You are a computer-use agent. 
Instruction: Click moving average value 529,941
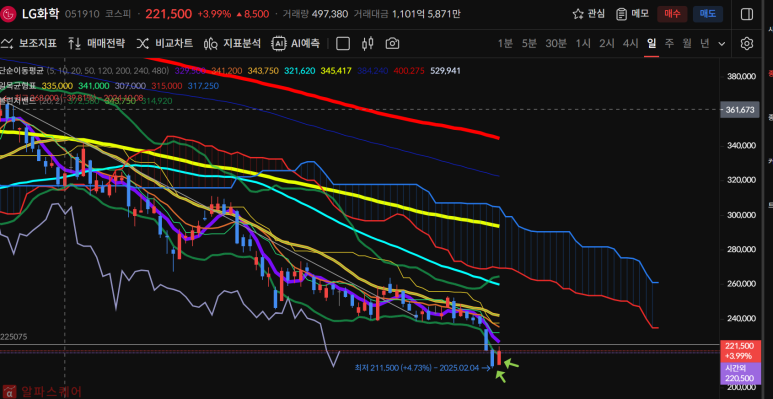coord(445,71)
